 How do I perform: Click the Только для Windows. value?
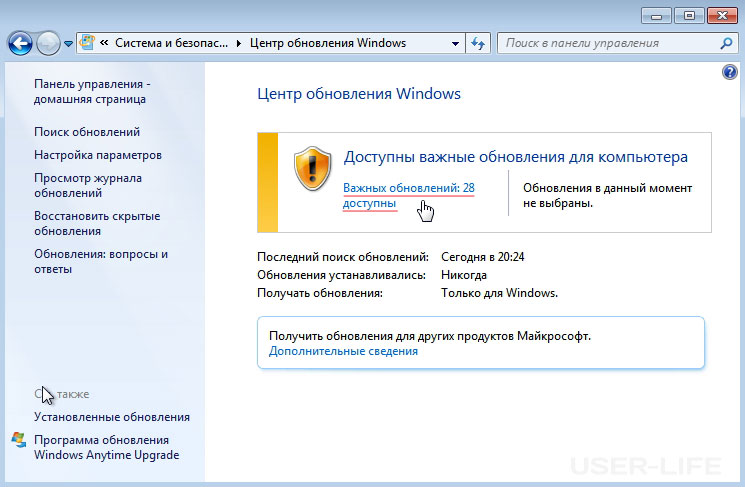tap(499, 293)
